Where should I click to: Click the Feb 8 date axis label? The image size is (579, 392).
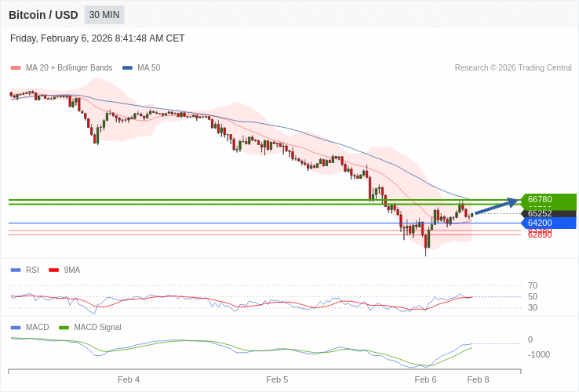click(478, 379)
